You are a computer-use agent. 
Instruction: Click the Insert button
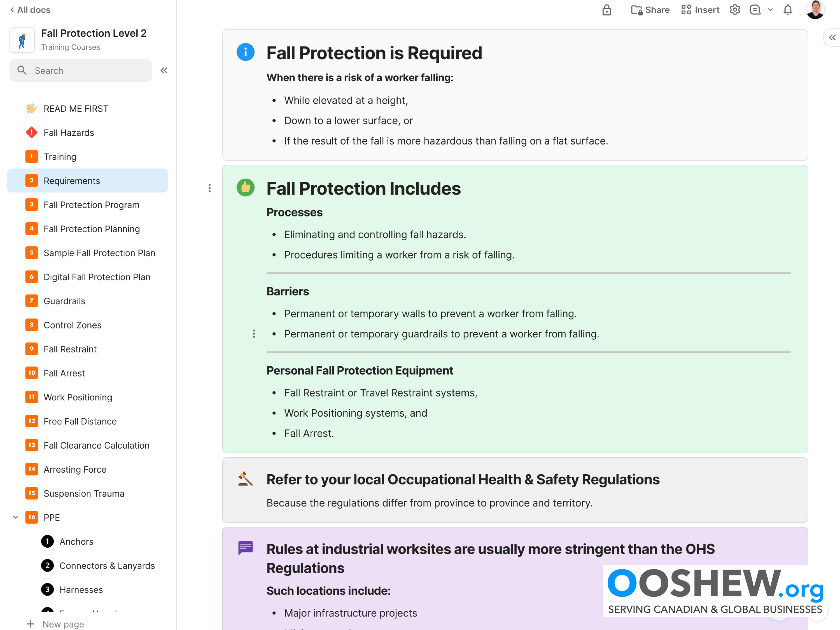coord(700,10)
